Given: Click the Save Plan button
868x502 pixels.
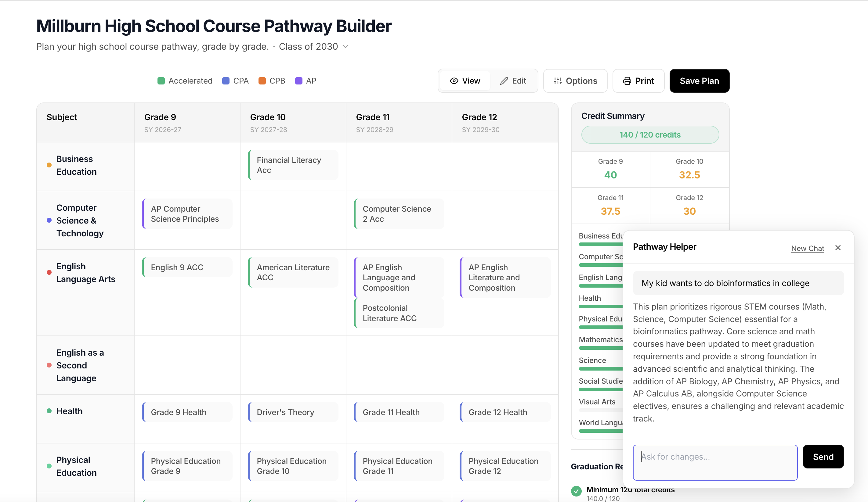Looking at the screenshot, I should pos(699,81).
